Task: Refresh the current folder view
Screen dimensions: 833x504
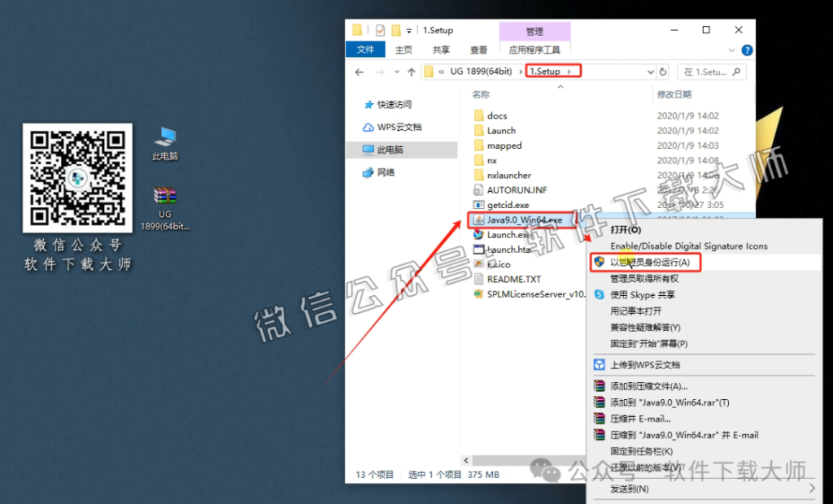Action: [663, 72]
